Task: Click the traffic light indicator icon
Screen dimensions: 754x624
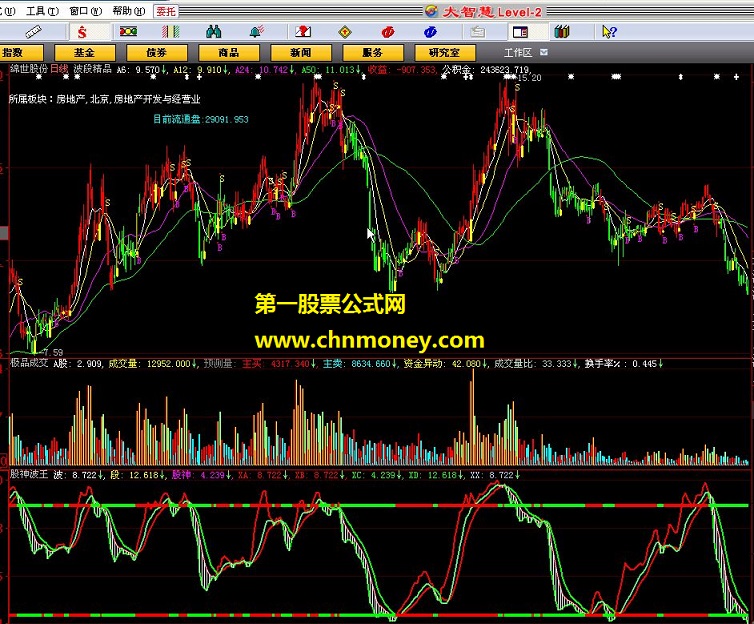Action: pos(128,32)
